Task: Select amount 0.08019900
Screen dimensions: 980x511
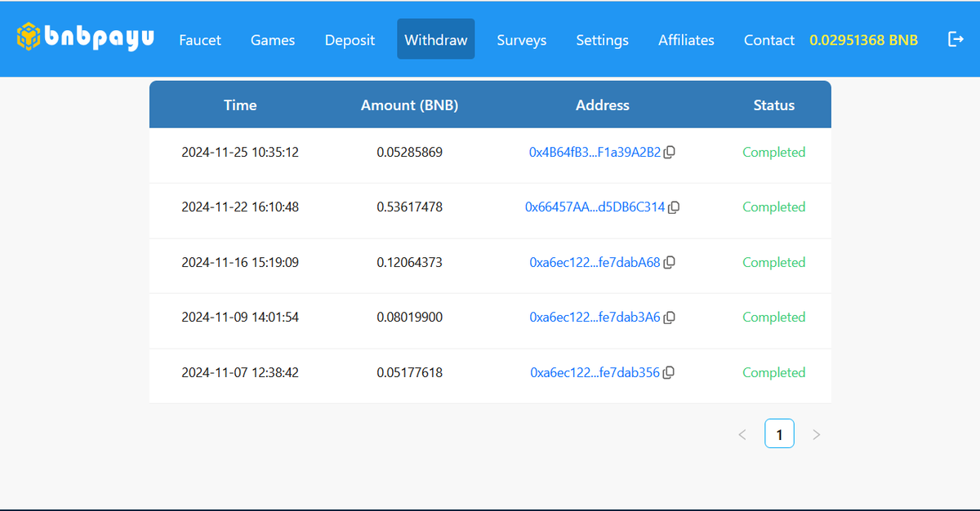Action: pyautogui.click(x=410, y=318)
